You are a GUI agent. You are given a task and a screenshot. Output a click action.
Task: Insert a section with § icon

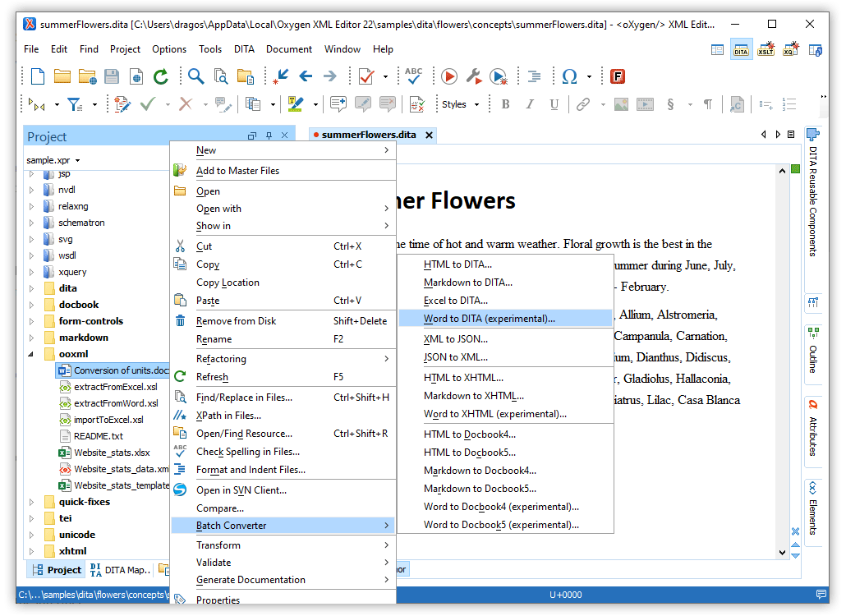click(670, 104)
